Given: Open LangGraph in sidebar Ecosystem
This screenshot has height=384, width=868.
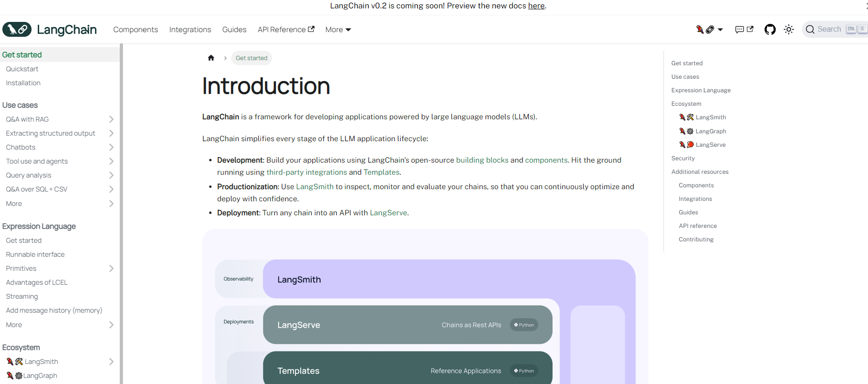Looking at the screenshot, I should click(32, 376).
